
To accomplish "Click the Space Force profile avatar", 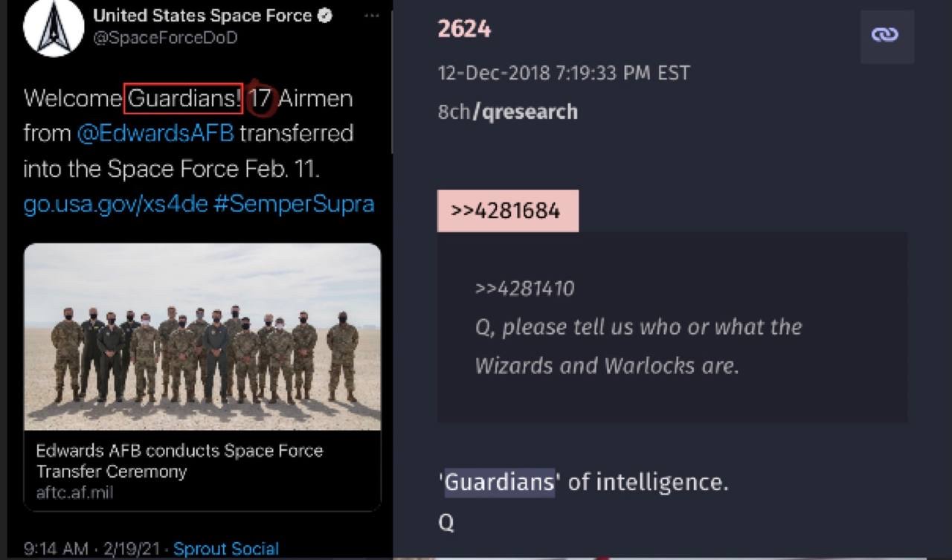I will pyautogui.click(x=53, y=28).
